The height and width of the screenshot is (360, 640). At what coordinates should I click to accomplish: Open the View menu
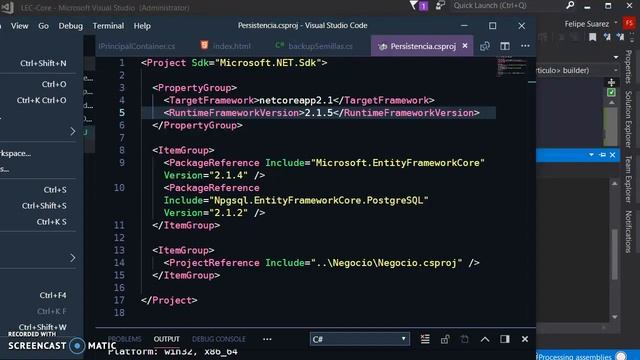(x=20, y=26)
